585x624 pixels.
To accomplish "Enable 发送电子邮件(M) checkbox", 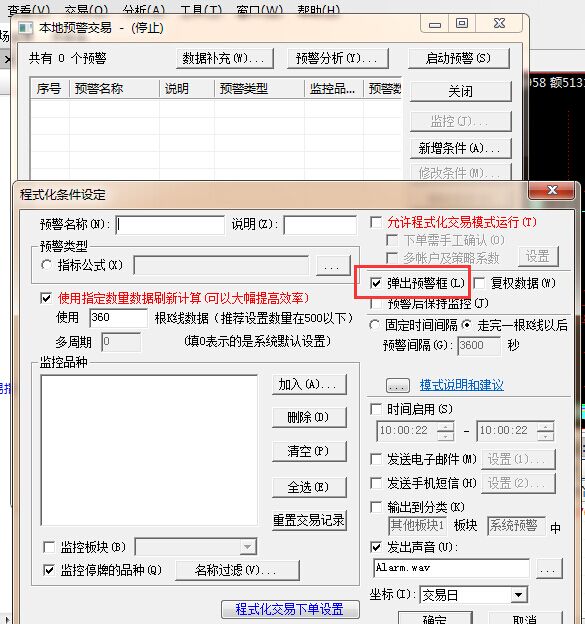I will pyautogui.click(x=376, y=459).
